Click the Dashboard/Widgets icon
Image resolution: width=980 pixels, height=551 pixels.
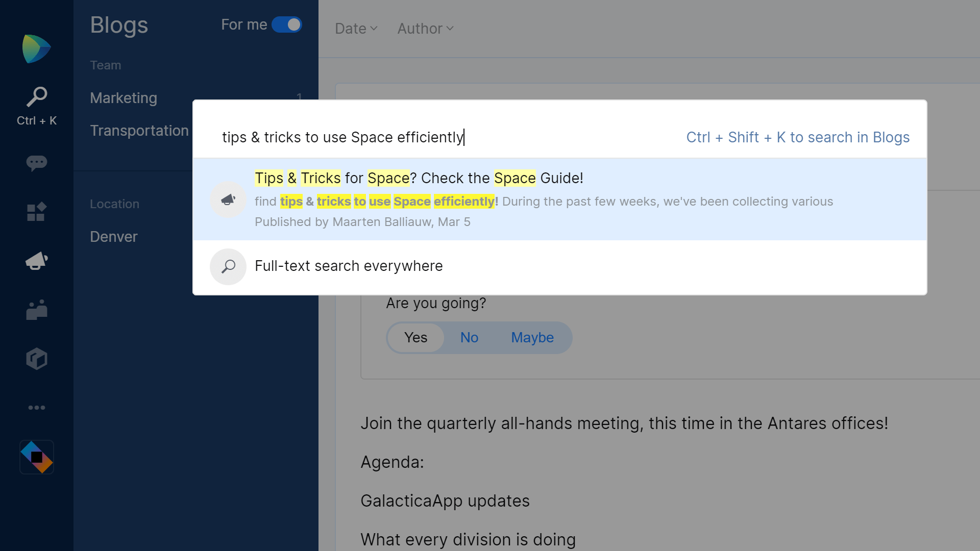(x=37, y=212)
